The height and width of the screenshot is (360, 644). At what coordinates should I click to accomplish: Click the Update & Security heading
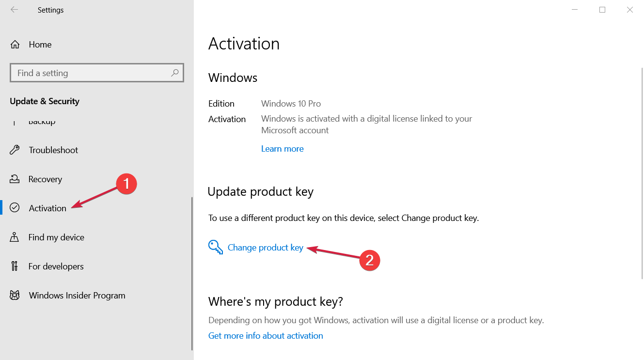(45, 101)
